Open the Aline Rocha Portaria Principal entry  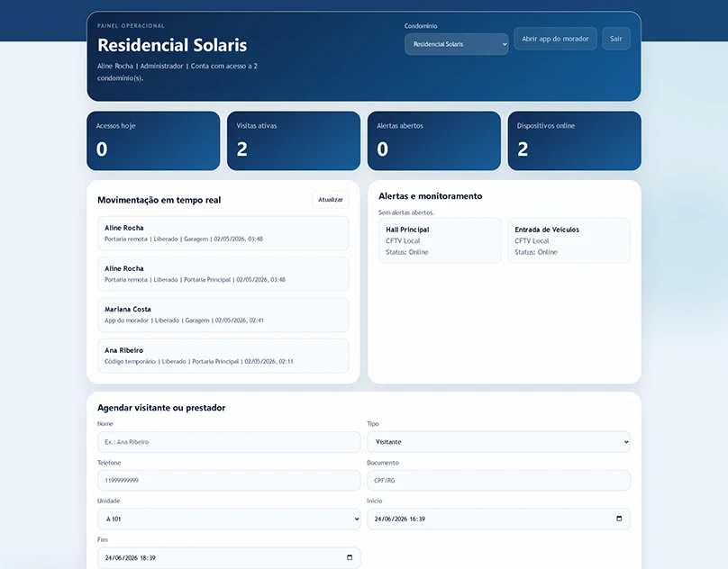point(223,274)
